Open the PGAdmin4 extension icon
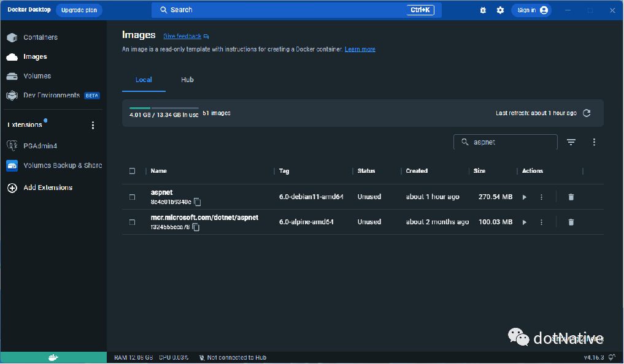Image resolution: width=624 pixels, height=364 pixels. (12, 146)
